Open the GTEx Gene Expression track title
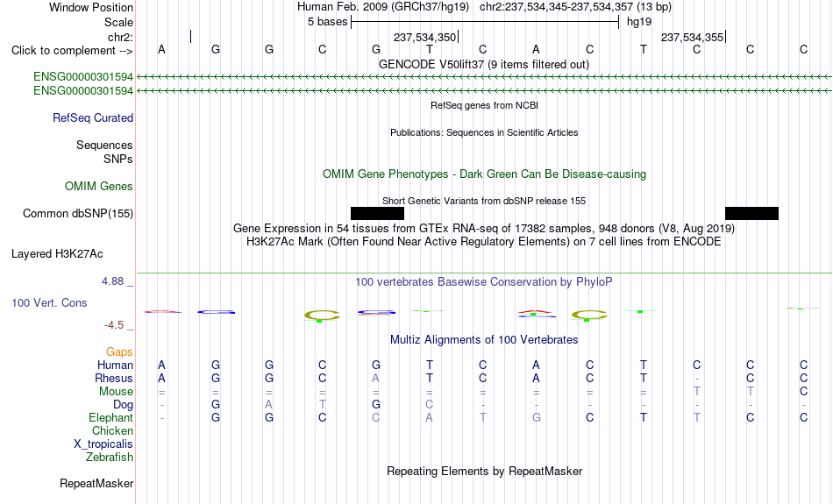833x504 pixels. tap(484, 229)
